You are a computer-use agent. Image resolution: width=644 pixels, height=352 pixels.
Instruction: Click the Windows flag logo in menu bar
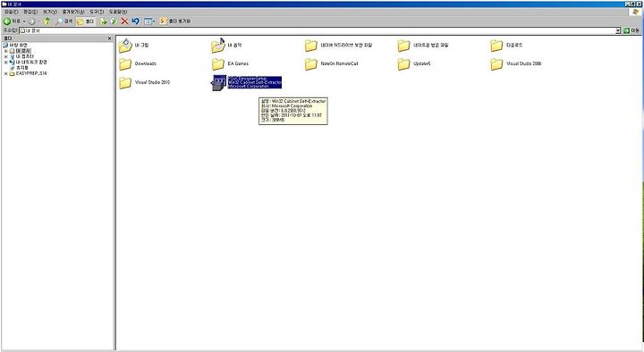coord(636,12)
